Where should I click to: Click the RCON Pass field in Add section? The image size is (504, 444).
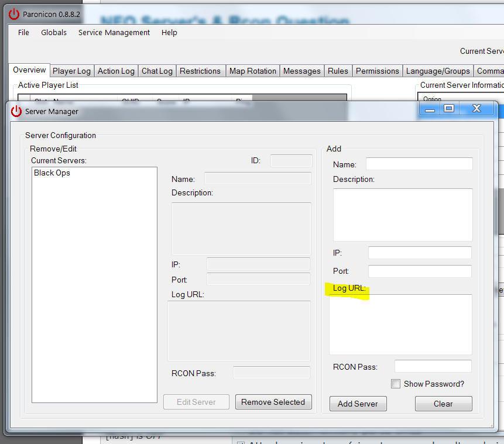[x=433, y=366]
